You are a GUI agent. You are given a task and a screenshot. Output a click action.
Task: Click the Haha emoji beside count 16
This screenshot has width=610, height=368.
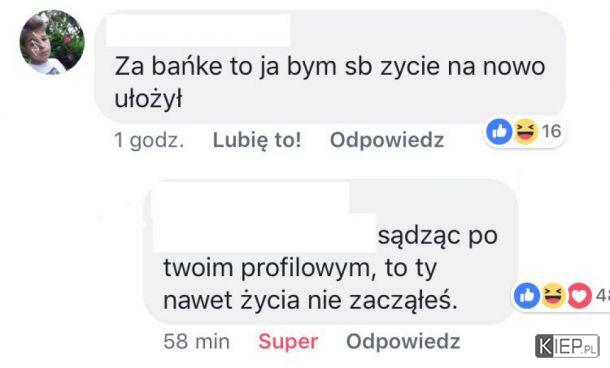click(x=526, y=132)
